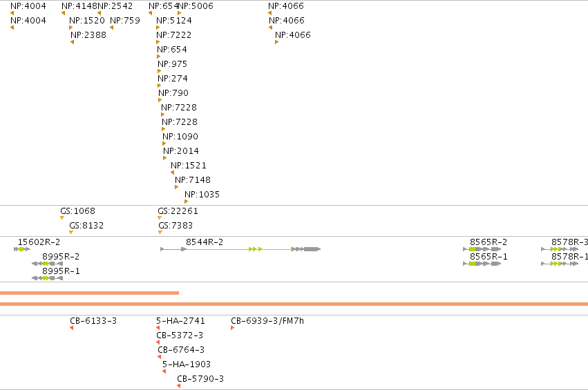Click the triangle marker under NP:2542

click(x=99, y=13)
